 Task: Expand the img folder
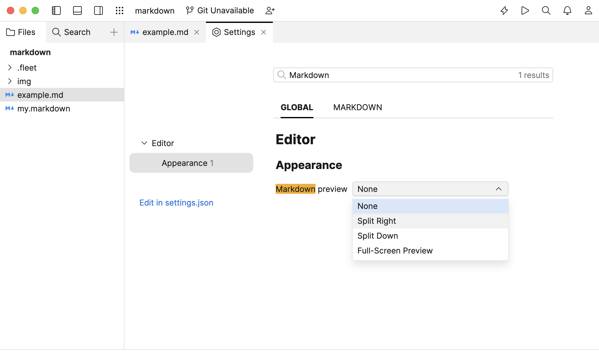click(x=10, y=81)
